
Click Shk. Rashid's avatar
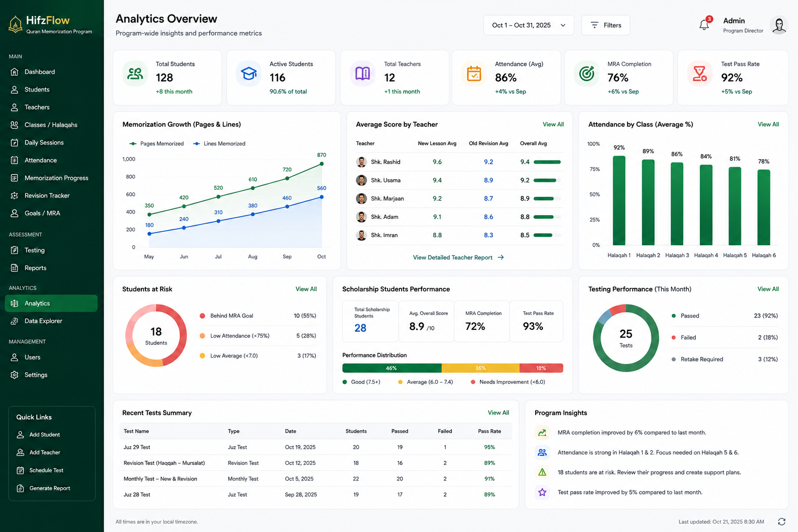click(362, 162)
